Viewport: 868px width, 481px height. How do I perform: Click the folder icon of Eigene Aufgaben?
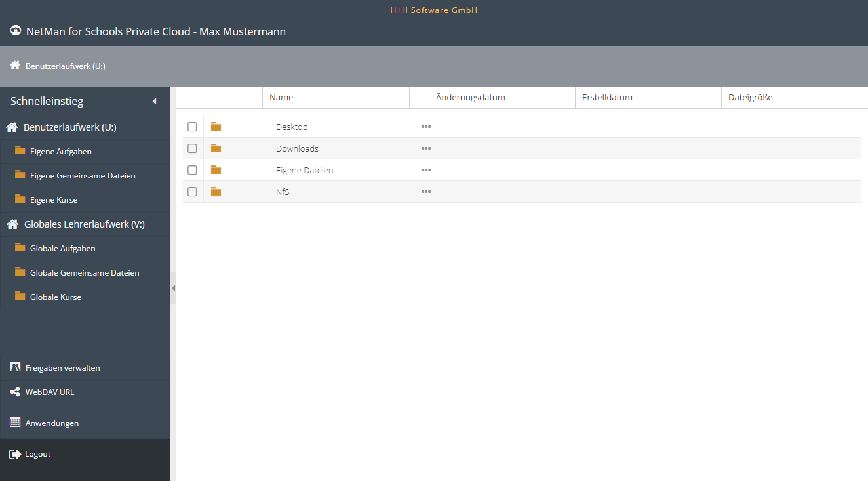coord(20,151)
